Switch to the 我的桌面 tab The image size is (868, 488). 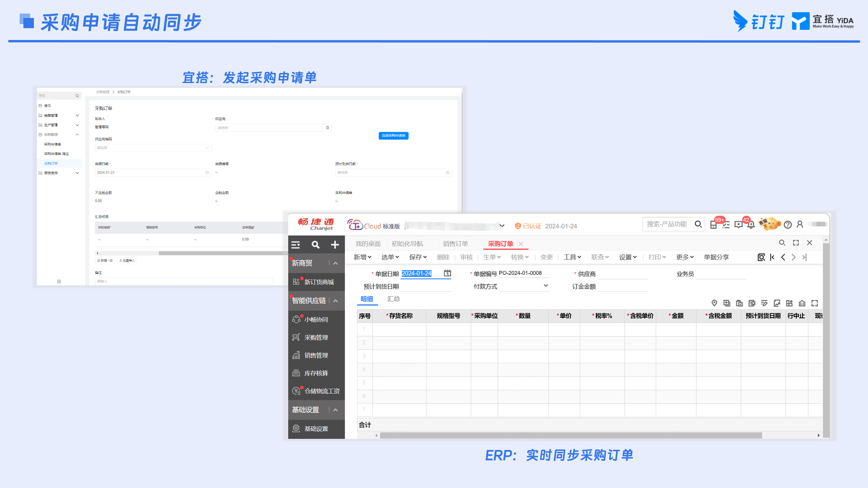(x=368, y=244)
